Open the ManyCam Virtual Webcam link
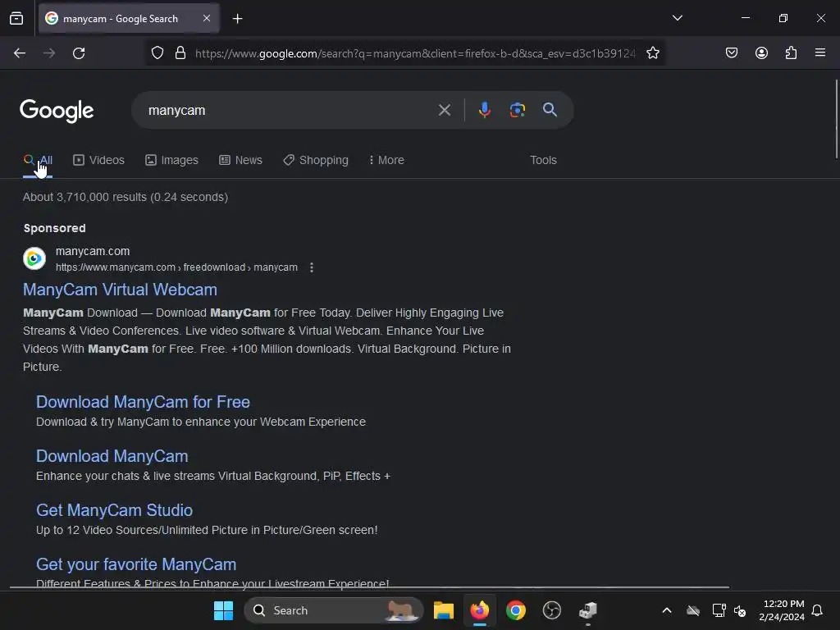The image size is (840, 630). [120, 290]
